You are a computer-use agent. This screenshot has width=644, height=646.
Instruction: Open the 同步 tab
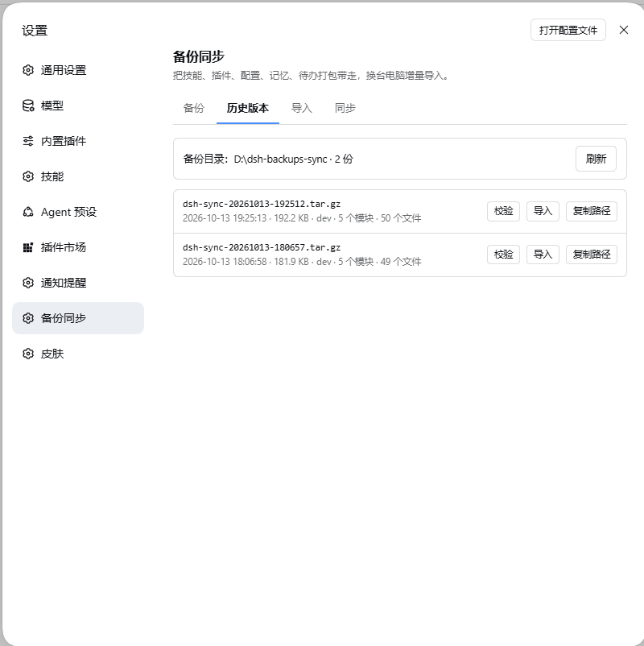pyautogui.click(x=345, y=109)
